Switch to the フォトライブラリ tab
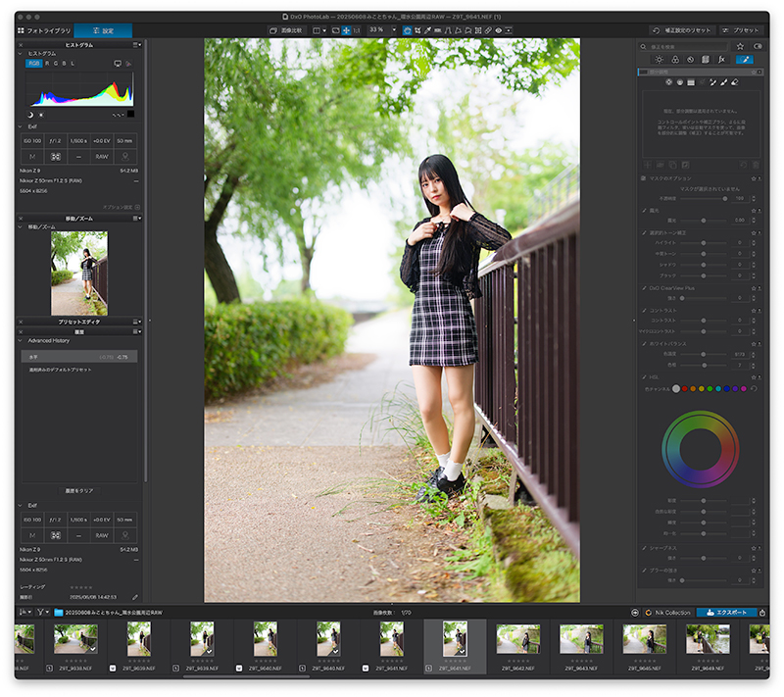 click(44, 30)
